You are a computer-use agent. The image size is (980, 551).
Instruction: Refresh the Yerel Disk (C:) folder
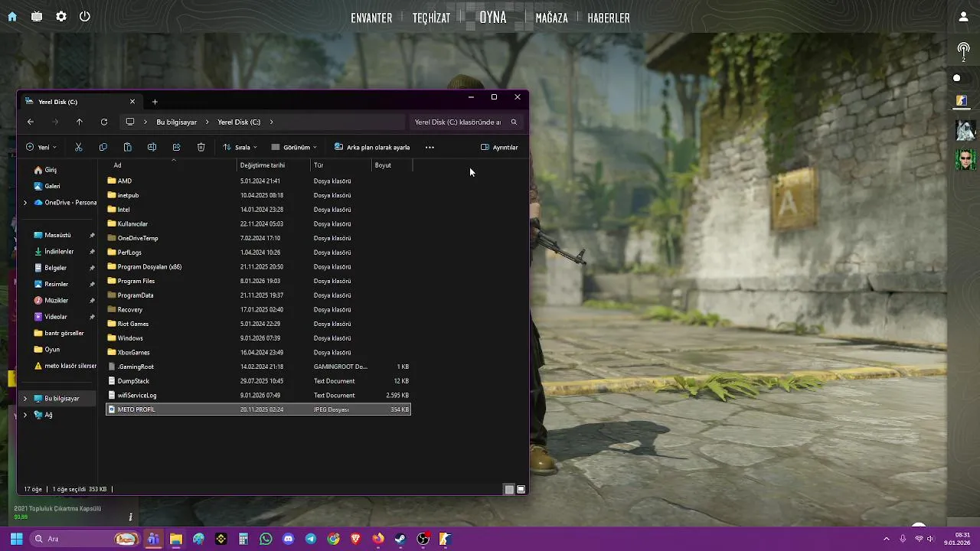point(103,122)
